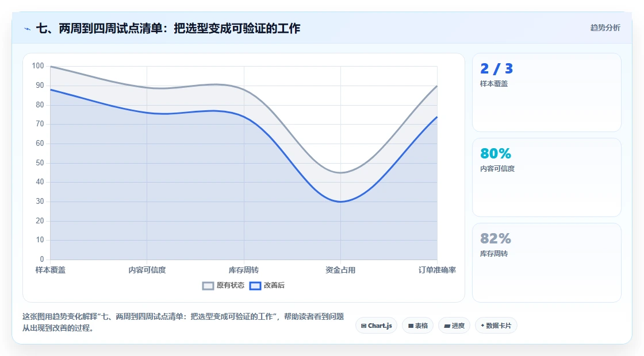Click the 库存周转 x-axis label on the chart
Image resolution: width=644 pixels, height=356 pixels.
coord(244,270)
